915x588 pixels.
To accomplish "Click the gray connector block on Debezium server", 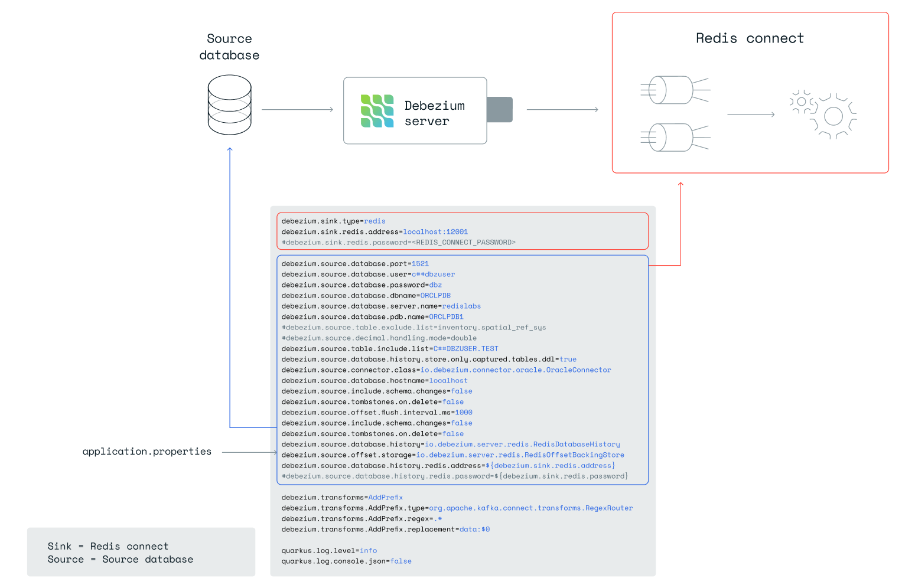I will coord(500,110).
